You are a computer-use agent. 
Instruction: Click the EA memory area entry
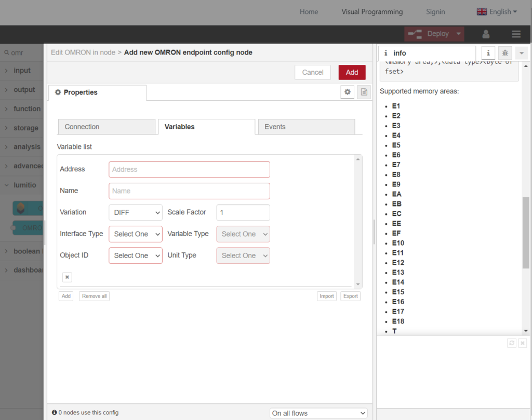point(396,194)
